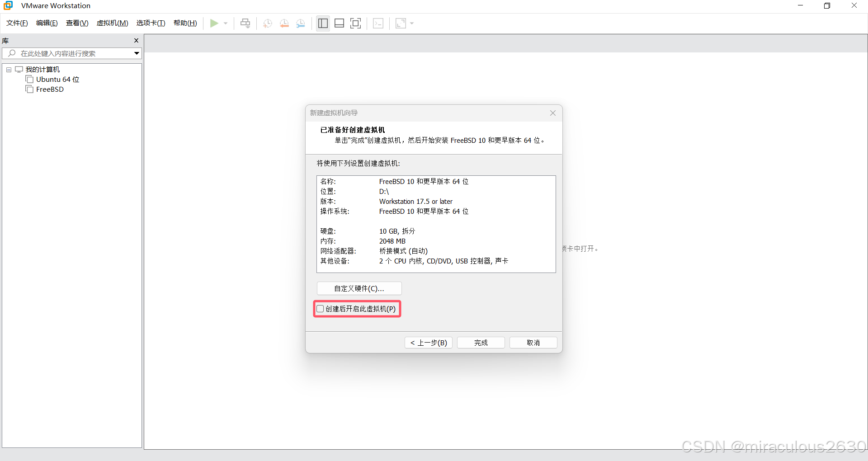The image size is (868, 461).
Task: Click the 桥接模式 (自动) network value
Action: (x=403, y=251)
